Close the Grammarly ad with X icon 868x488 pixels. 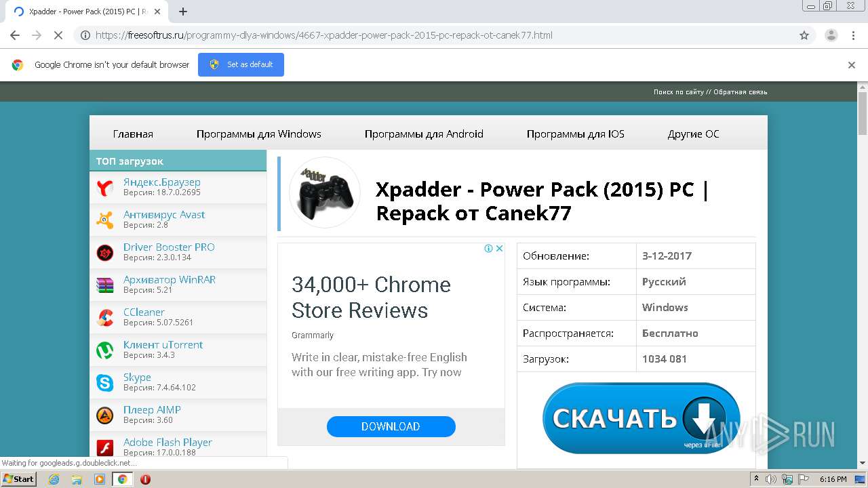(499, 249)
